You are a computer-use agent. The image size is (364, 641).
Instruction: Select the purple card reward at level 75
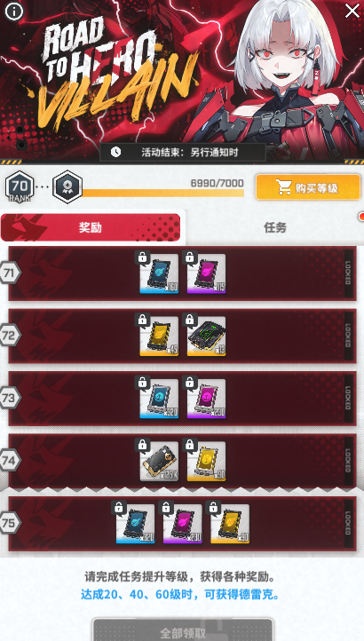pyautogui.click(x=182, y=523)
